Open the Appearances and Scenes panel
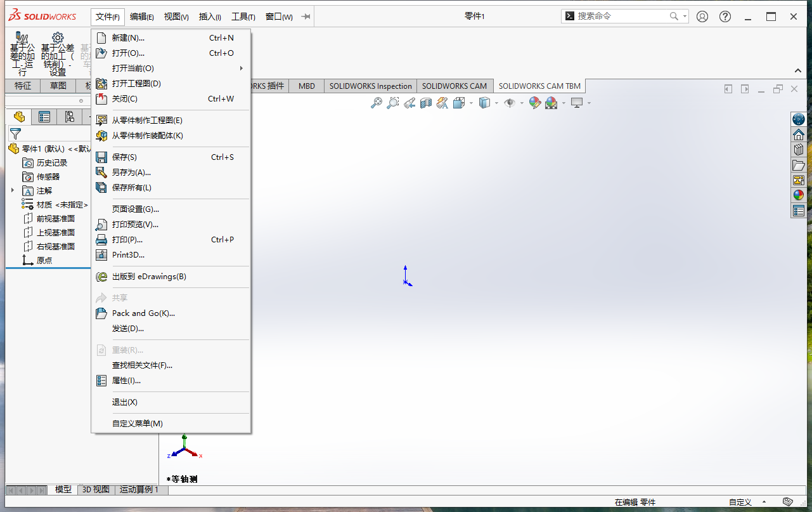812x512 pixels. tap(799, 195)
